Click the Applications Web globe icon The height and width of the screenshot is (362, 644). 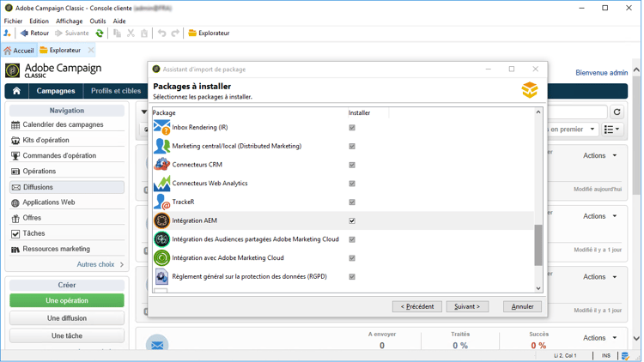tap(15, 202)
